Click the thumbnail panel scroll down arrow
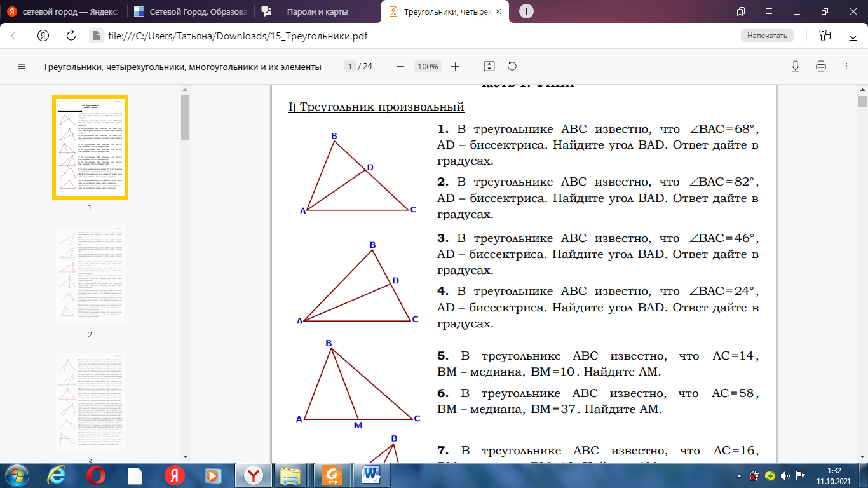This screenshot has height=488, width=868. coord(185,456)
